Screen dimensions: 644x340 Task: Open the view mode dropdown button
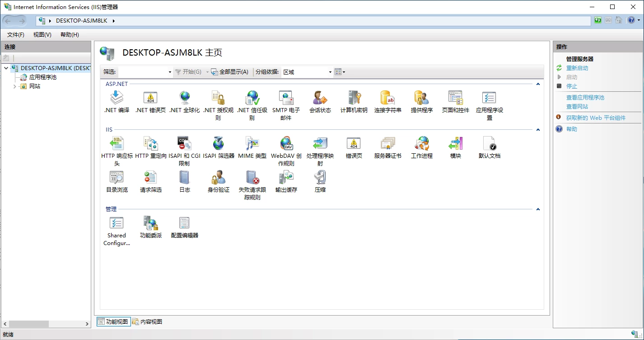pyautogui.click(x=340, y=72)
